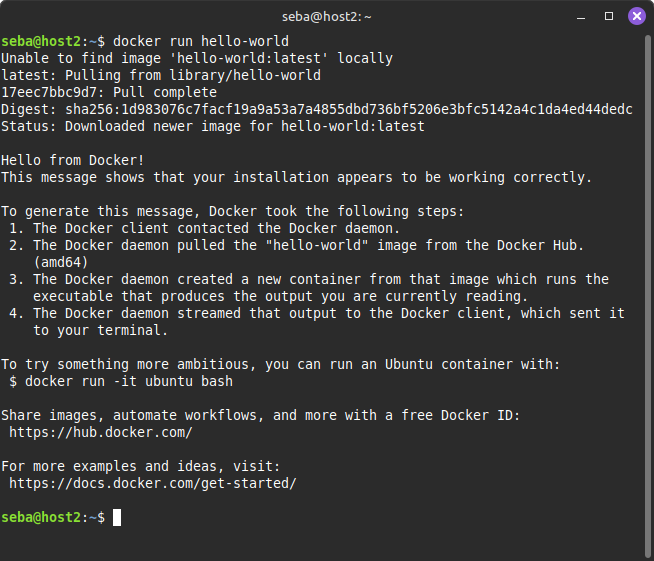Click the cursor block at the bottom prompt
This screenshot has height=561, width=654.
point(117,517)
